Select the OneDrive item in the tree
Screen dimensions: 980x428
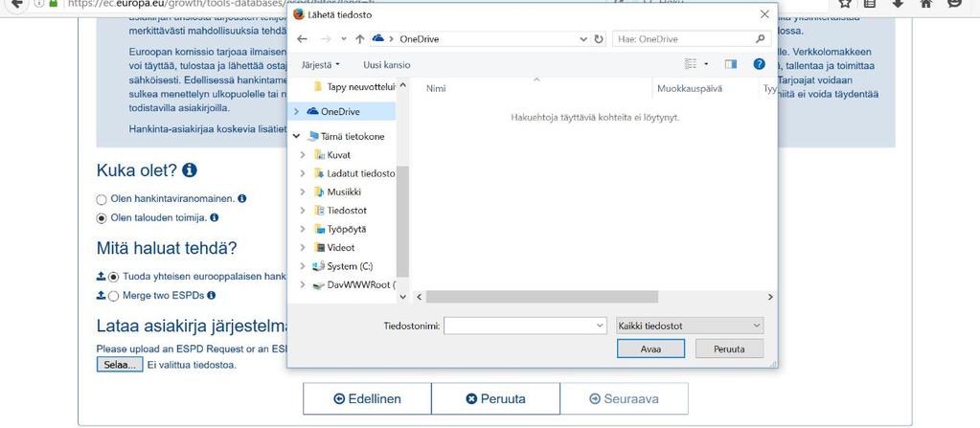pyautogui.click(x=342, y=111)
